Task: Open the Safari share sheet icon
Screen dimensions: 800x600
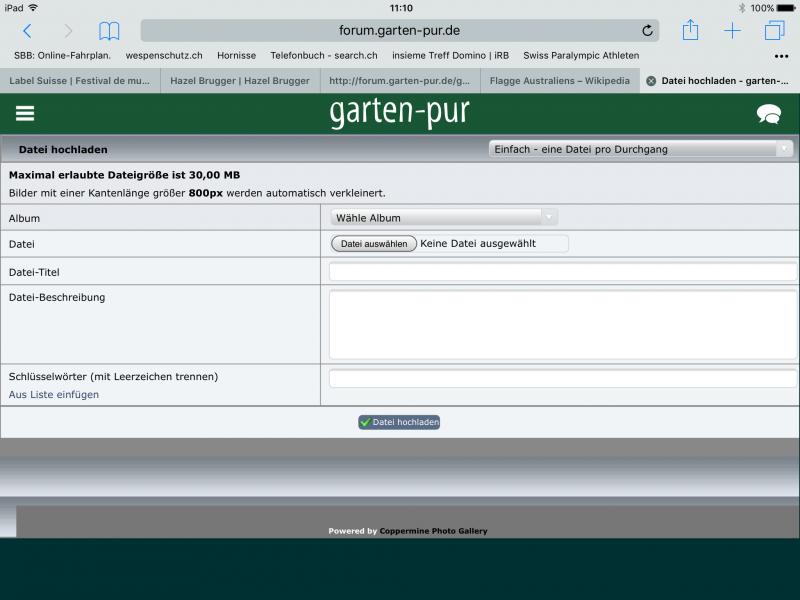Action: [x=690, y=31]
